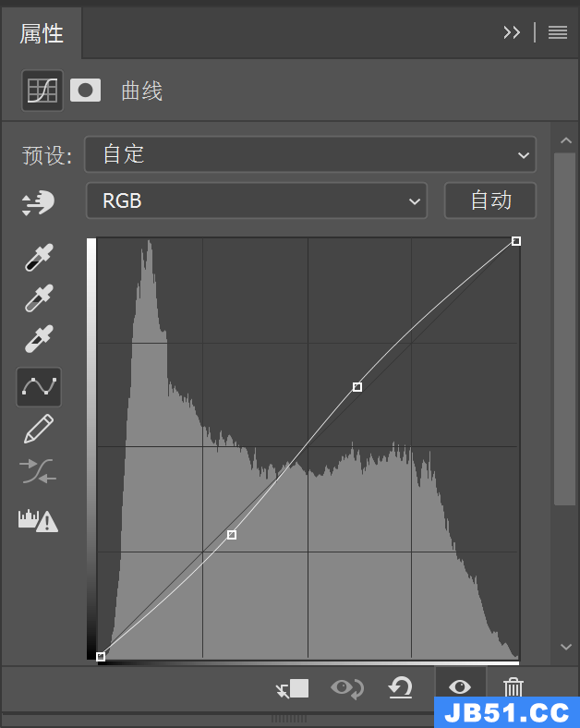This screenshot has height=728, width=580.
Task: Delete the adjustment layer with trash icon
Action: coord(514,687)
